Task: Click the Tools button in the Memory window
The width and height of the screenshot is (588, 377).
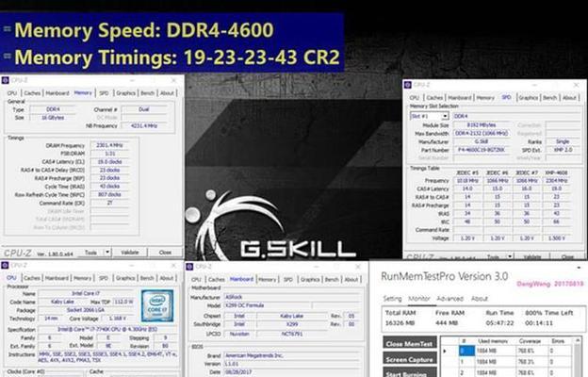Action: point(91,253)
